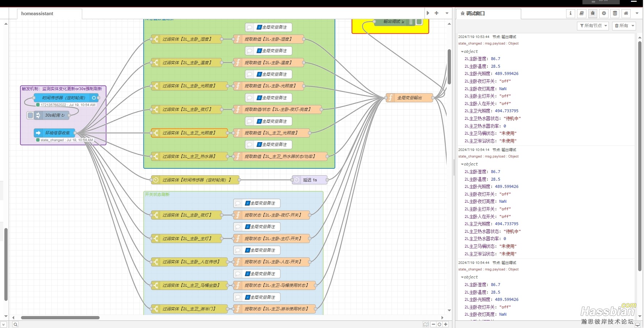Click circle icon on 时间传感器 node

[94, 98]
